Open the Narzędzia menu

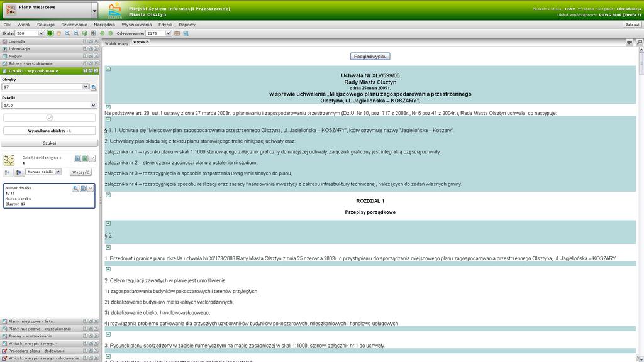pos(104,25)
